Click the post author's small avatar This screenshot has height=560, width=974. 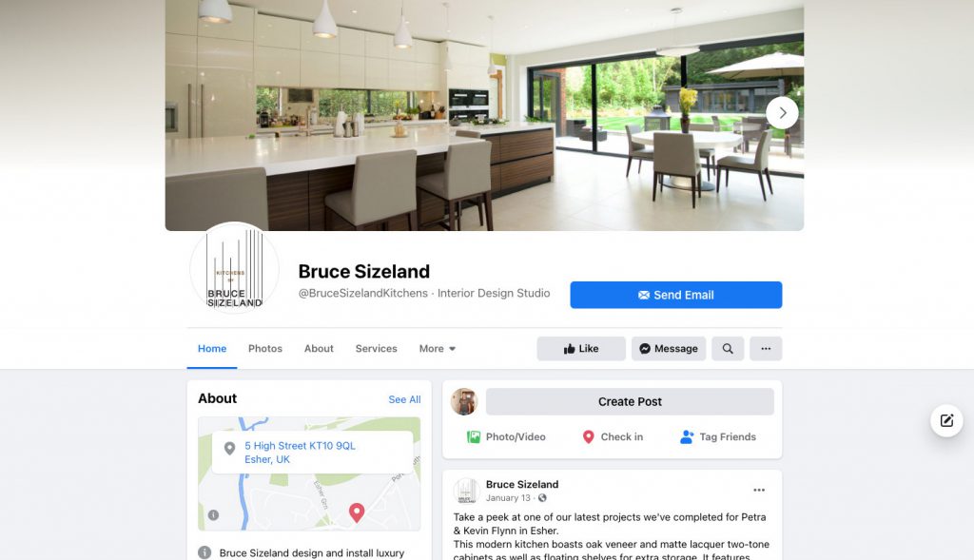466,491
